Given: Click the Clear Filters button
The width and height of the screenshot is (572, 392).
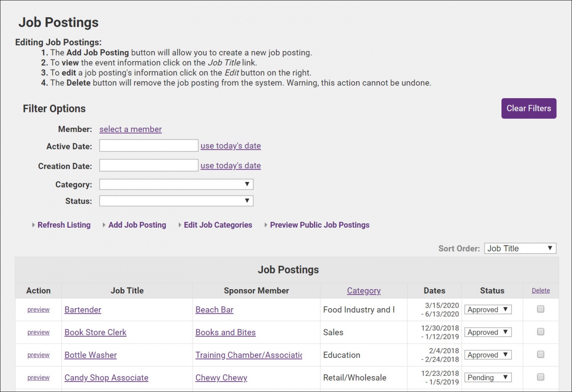Looking at the screenshot, I should coord(529,109).
